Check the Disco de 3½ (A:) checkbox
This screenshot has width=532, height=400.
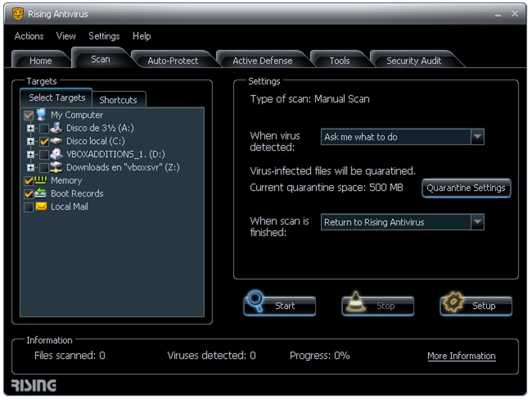click(x=44, y=128)
